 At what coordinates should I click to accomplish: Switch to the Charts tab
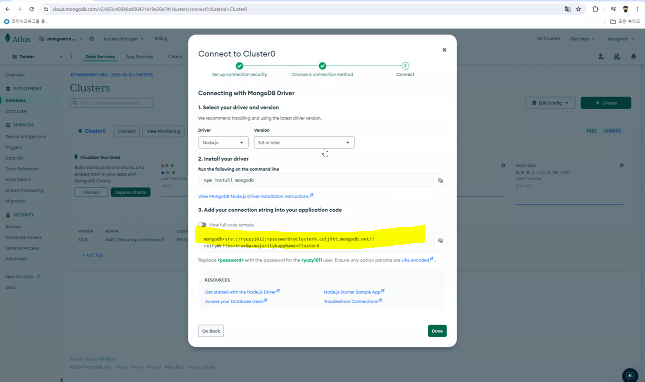click(175, 57)
